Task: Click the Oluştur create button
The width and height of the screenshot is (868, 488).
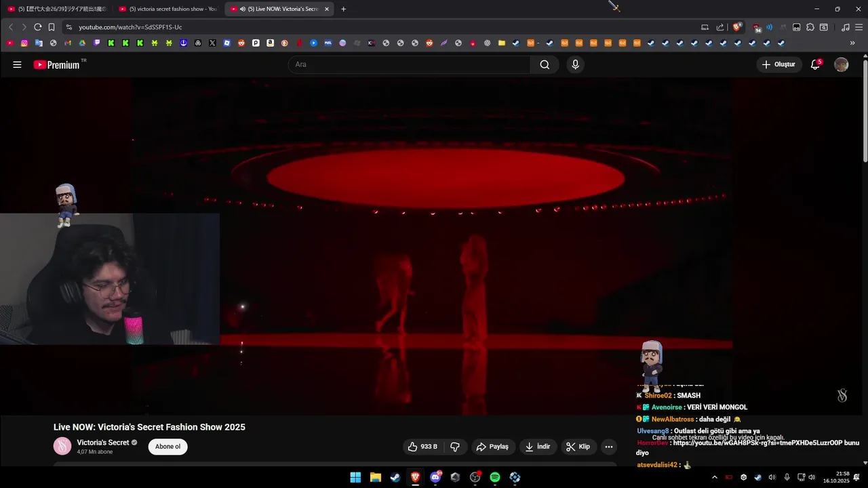Action: pyautogui.click(x=779, y=64)
